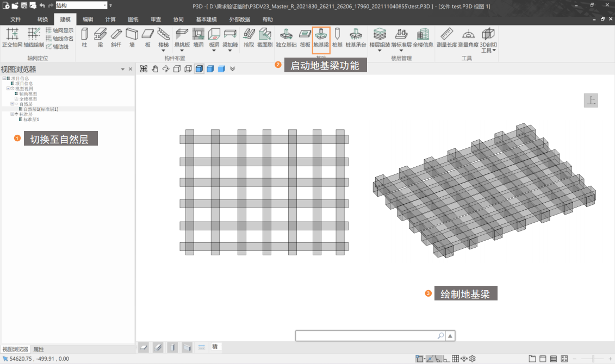This screenshot has width=615, height=364.
Task: Expand the 楼层组装 dropdown arrow
Action: [380, 51]
